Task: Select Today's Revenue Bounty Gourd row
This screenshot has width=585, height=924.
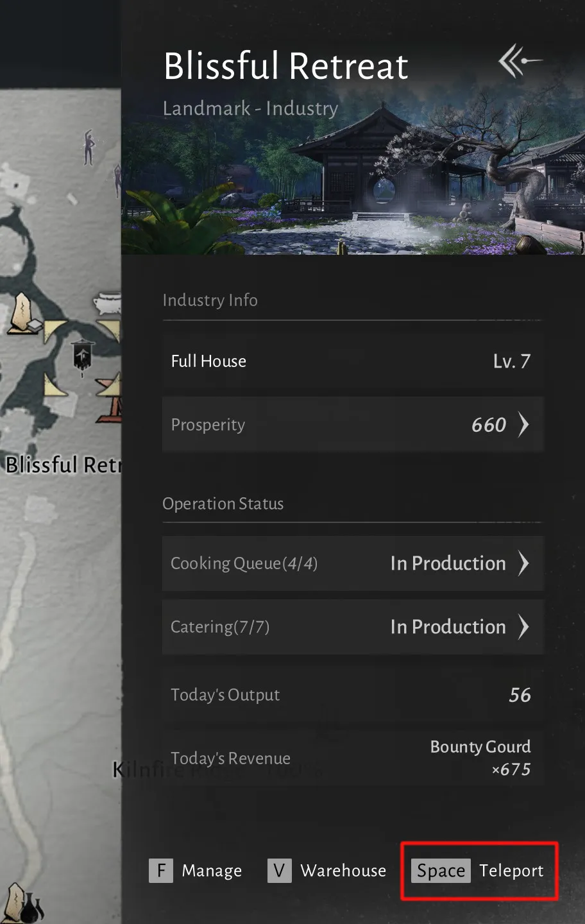Action: (x=353, y=758)
